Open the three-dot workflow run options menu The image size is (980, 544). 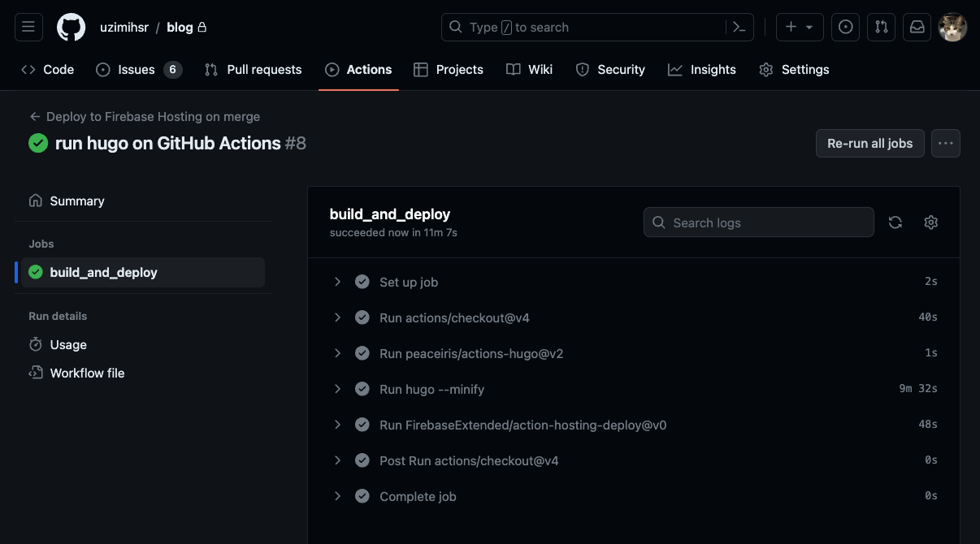(946, 143)
